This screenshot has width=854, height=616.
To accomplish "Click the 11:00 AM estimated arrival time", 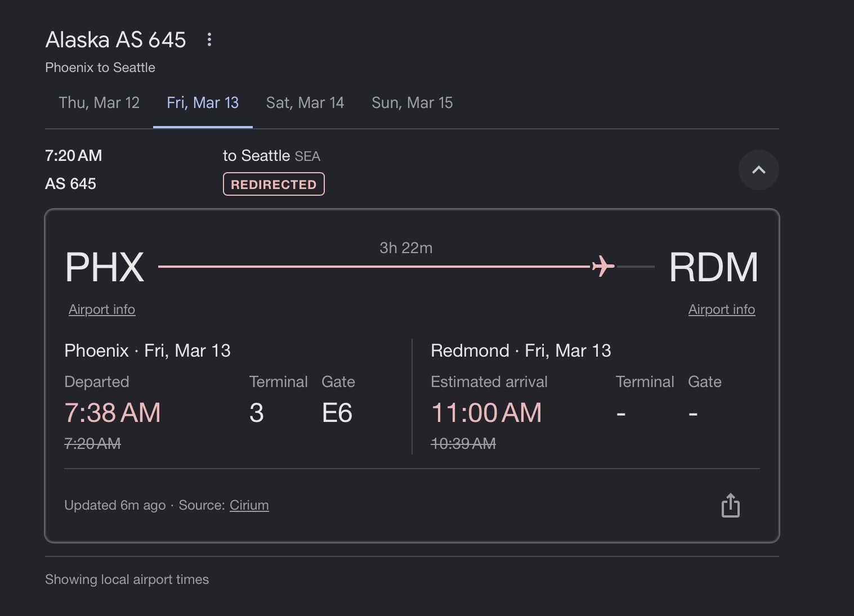I will coord(486,413).
